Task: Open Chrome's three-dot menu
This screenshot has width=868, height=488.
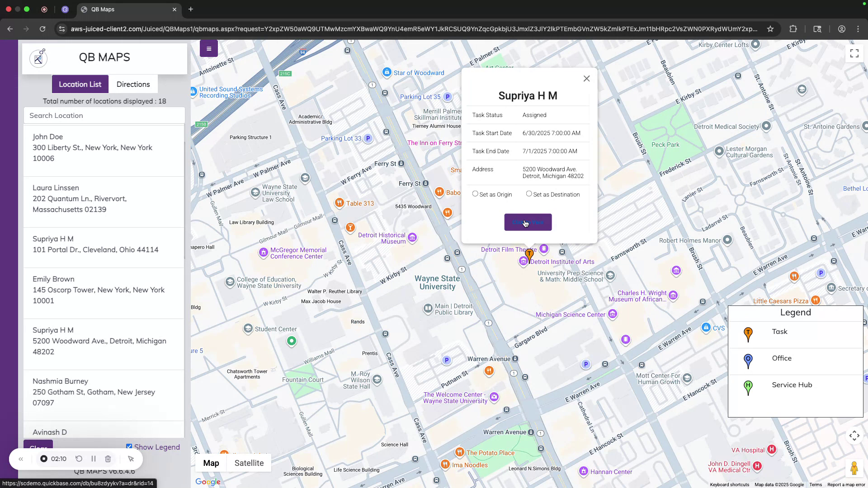Action: [x=858, y=28]
